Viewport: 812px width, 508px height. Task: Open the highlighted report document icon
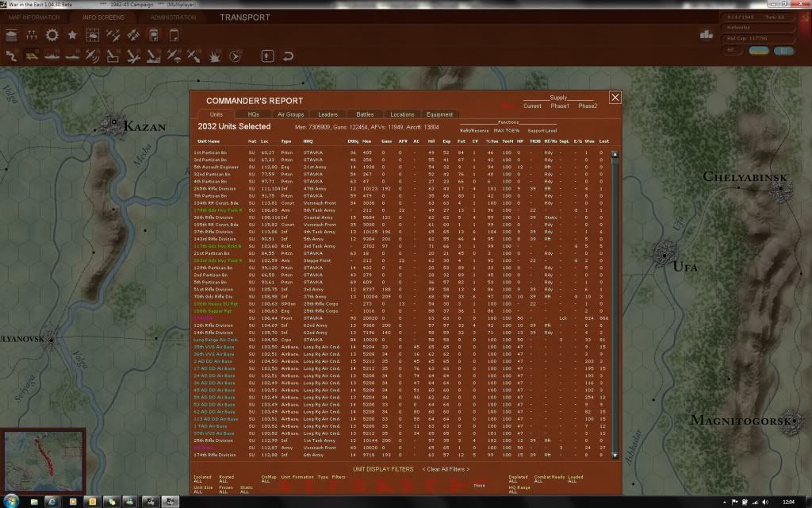154,35
